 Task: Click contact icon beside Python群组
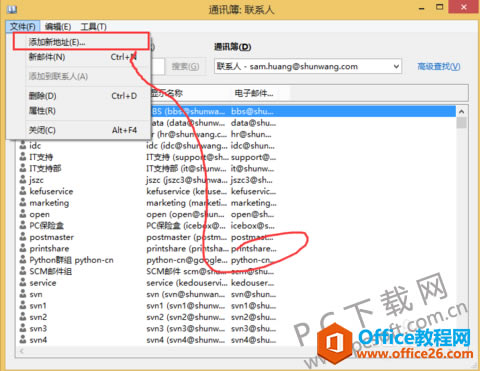(x=23, y=260)
